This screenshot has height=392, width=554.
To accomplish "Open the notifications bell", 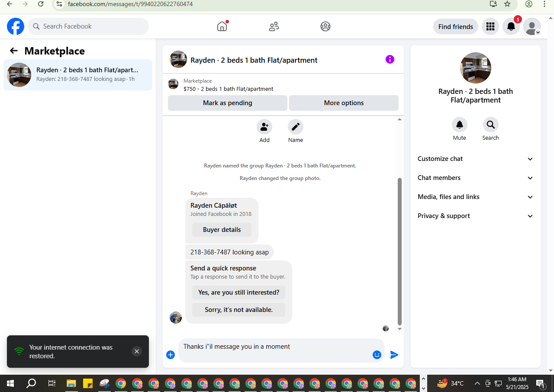I will [x=511, y=26].
